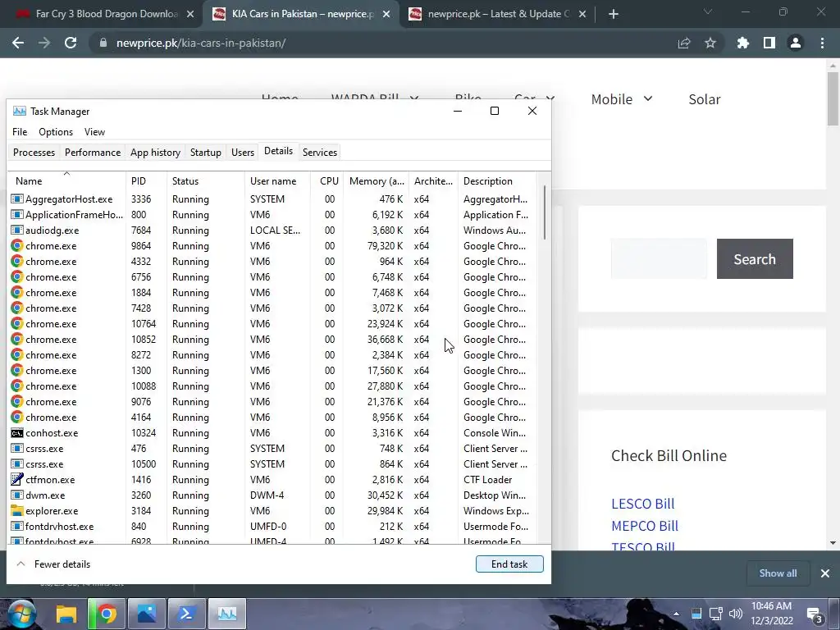
Task: Share this page icon in address bar
Action: [x=684, y=43]
